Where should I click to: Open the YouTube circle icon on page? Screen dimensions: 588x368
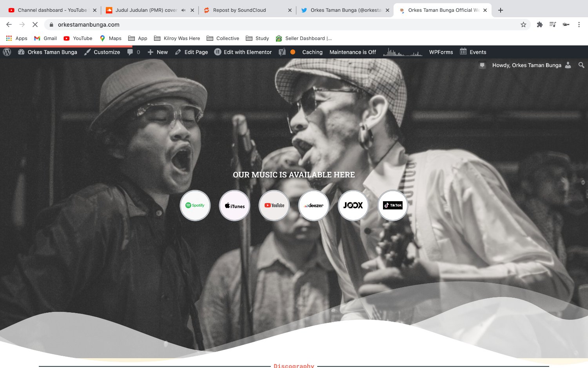(274, 205)
